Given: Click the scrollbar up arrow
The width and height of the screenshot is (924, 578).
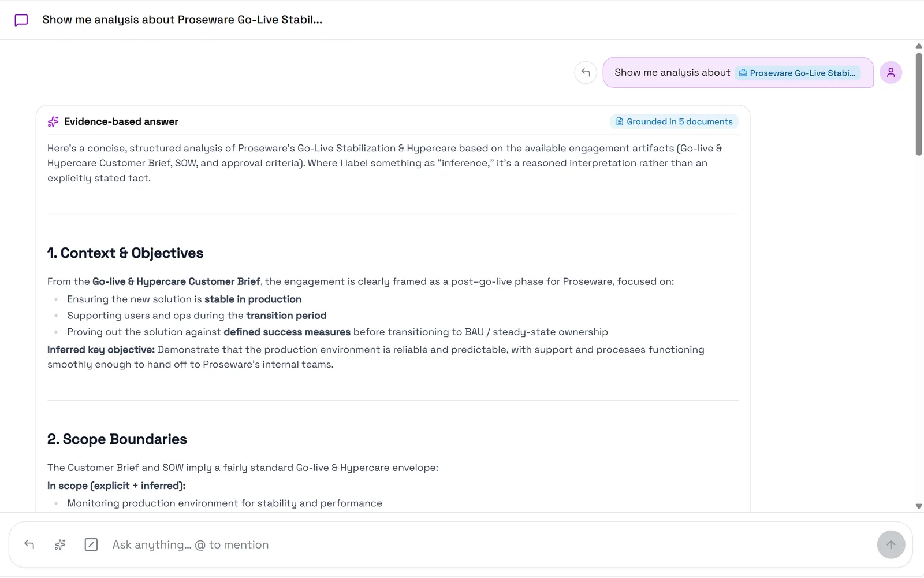Looking at the screenshot, I should tap(919, 46).
